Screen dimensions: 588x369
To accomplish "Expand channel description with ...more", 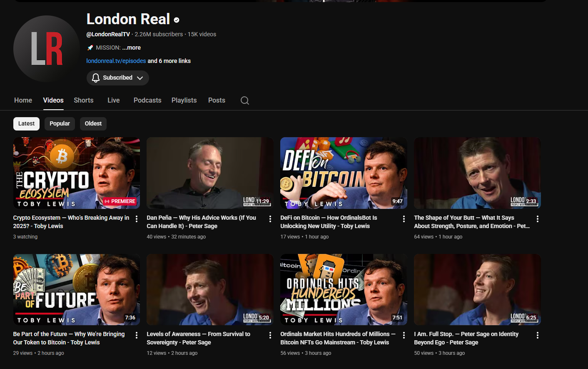I will (132, 48).
